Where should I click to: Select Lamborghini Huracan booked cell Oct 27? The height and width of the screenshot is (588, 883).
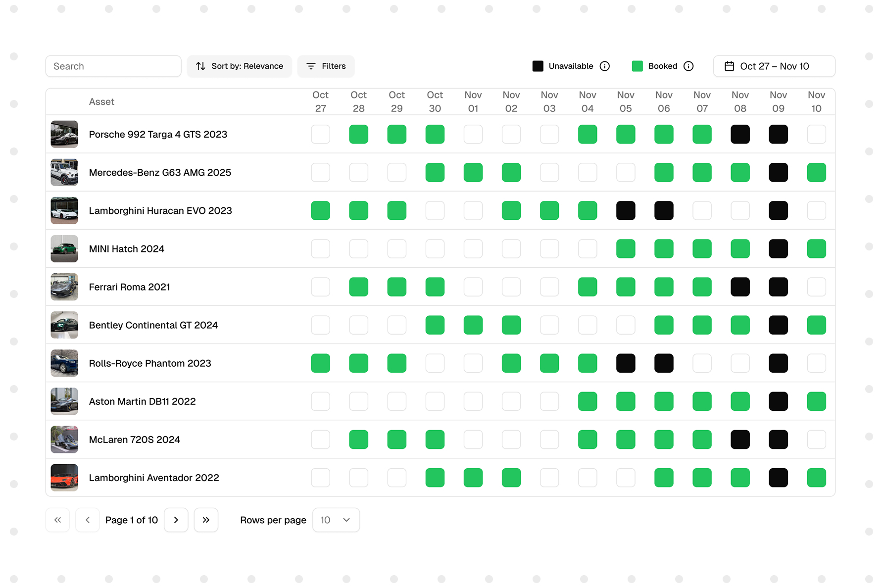coord(321,210)
